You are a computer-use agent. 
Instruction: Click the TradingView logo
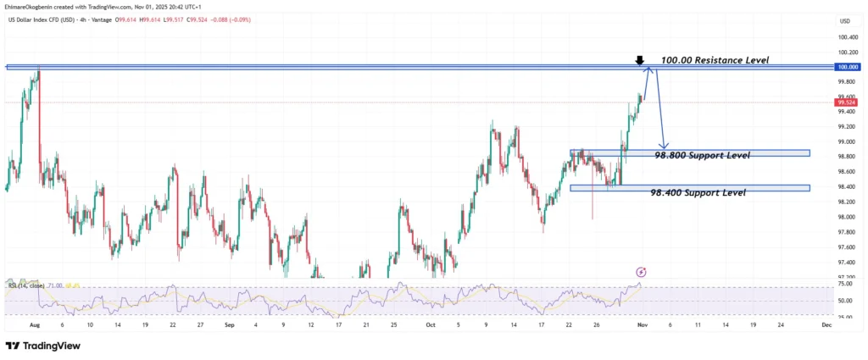(43, 346)
